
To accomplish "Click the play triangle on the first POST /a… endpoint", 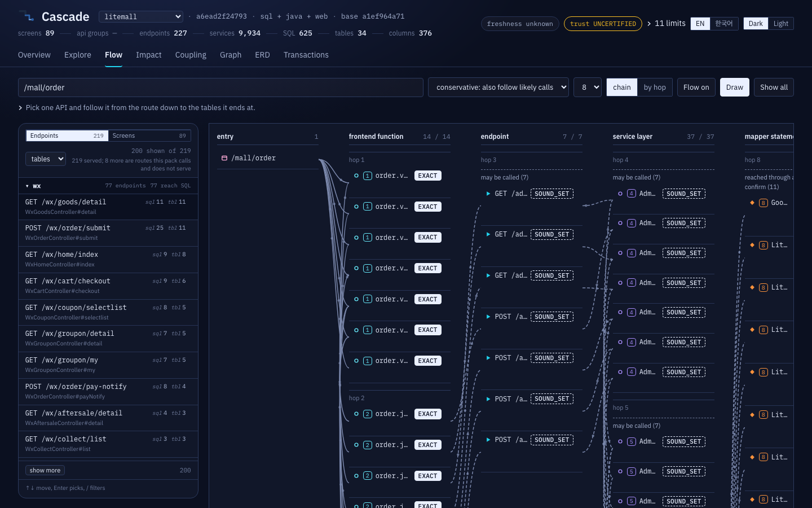I will 488,317.
